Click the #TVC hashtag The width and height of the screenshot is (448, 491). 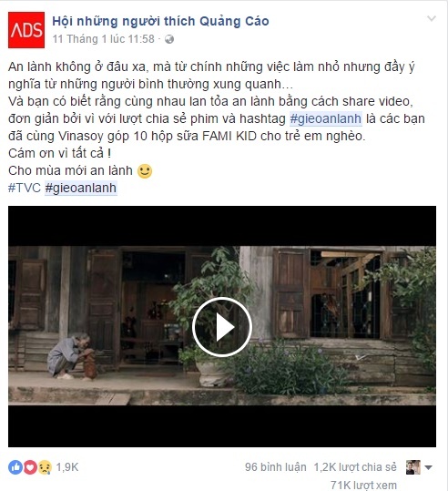[x=25, y=188]
